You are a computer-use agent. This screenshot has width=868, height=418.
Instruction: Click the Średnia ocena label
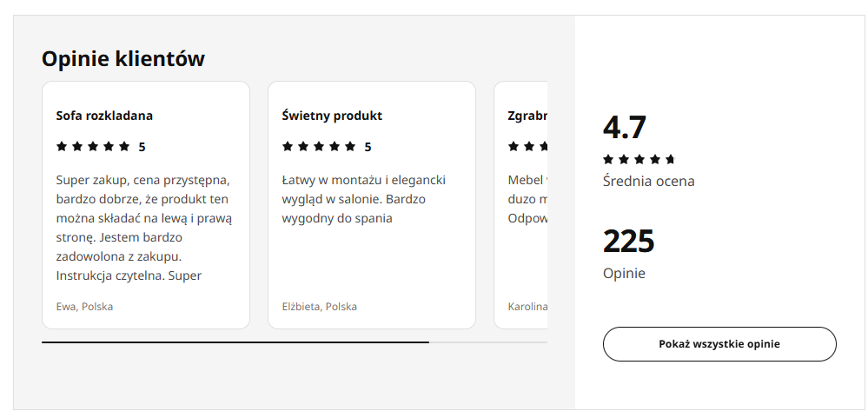(x=648, y=181)
